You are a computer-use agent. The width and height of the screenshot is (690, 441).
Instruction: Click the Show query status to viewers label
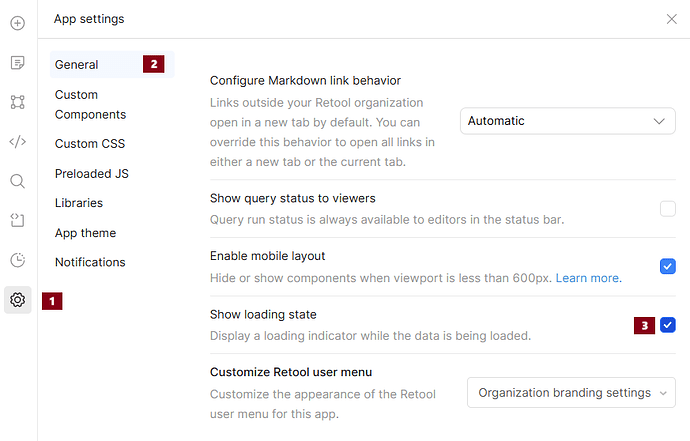[293, 198]
